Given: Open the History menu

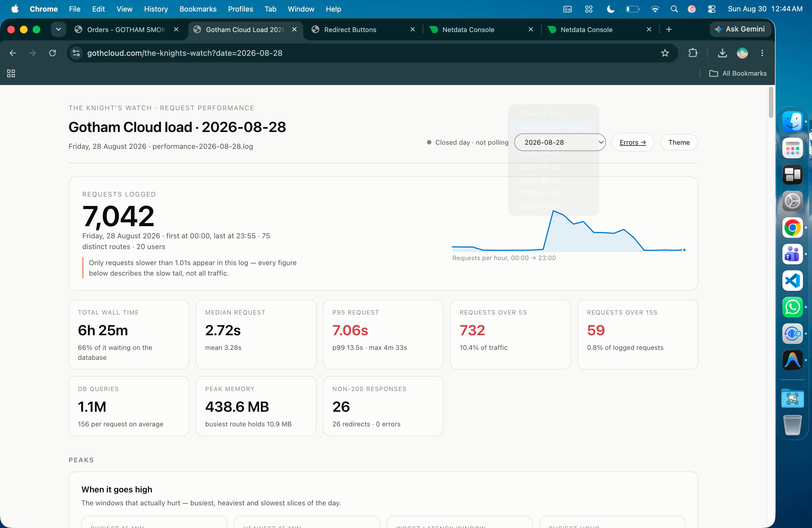Looking at the screenshot, I should pos(156,9).
